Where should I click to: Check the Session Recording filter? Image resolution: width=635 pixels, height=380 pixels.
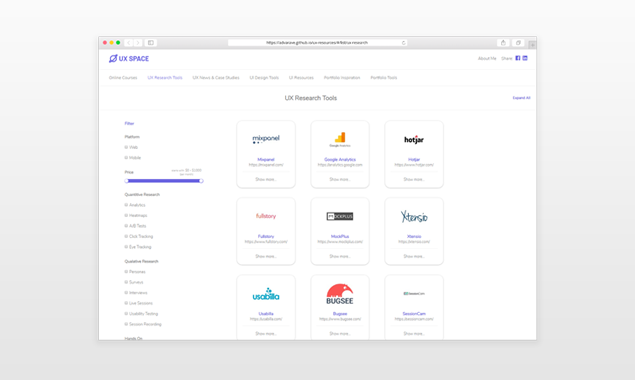(126, 324)
